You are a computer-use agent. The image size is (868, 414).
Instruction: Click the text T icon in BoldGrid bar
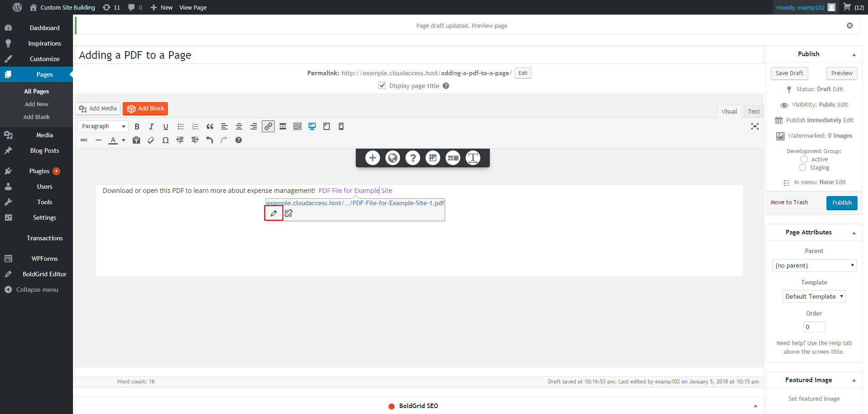pyautogui.click(x=473, y=158)
